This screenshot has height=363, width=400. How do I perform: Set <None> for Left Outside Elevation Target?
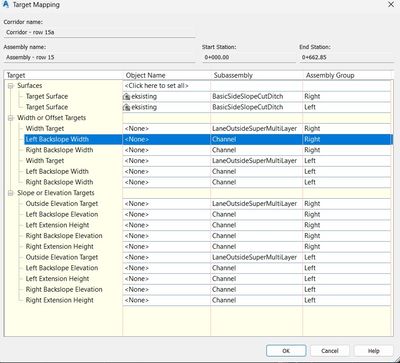pyautogui.click(x=166, y=257)
